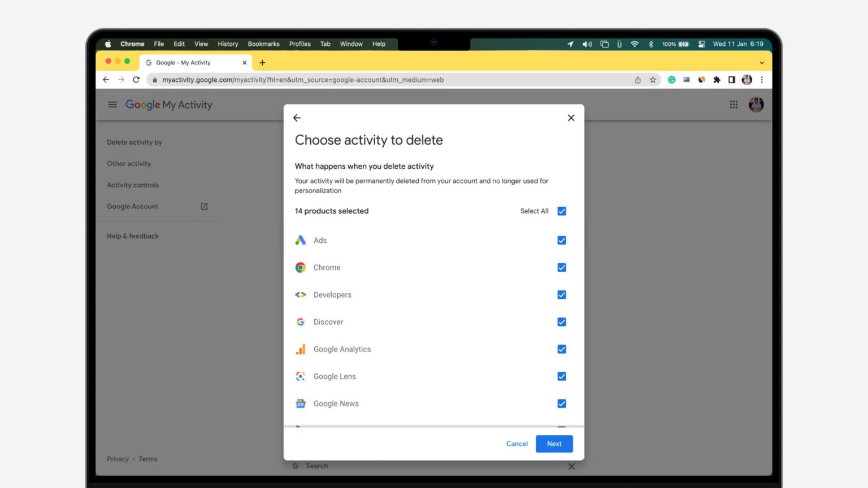Click the Wi-Fi icon in menu bar
The image size is (868, 488).
point(635,44)
